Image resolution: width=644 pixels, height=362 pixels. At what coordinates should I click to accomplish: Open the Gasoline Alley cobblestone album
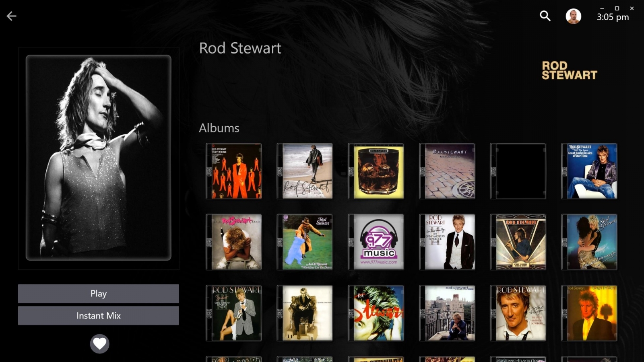coord(447,171)
